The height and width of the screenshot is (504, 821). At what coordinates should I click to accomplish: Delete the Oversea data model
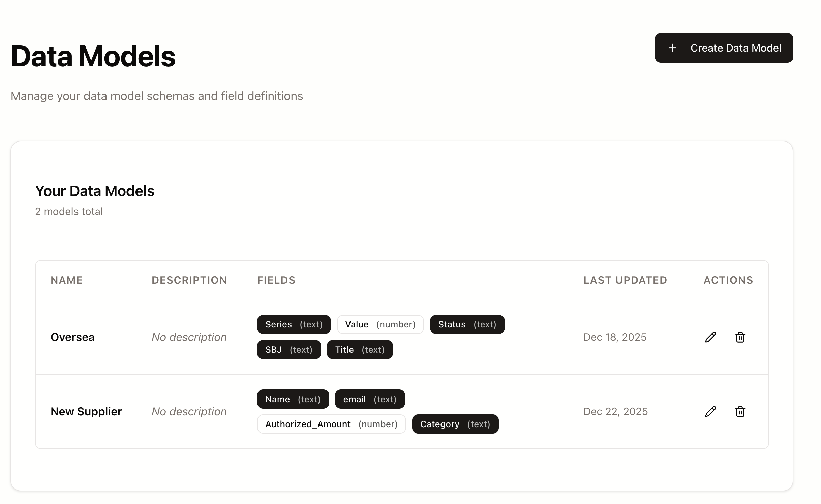[x=740, y=337]
